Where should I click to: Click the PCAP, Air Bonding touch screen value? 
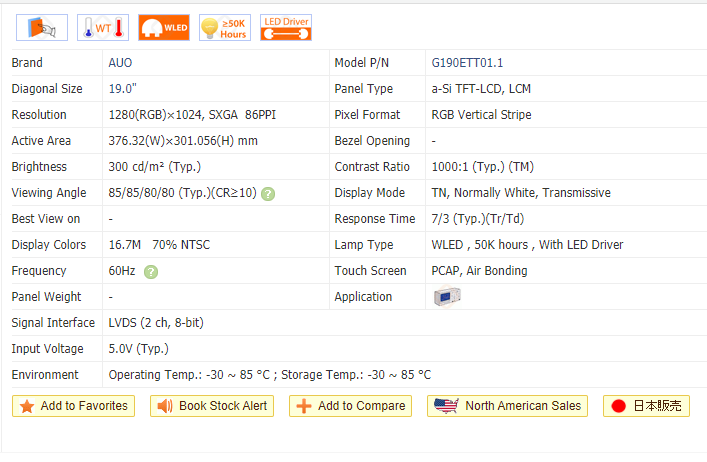pos(480,271)
